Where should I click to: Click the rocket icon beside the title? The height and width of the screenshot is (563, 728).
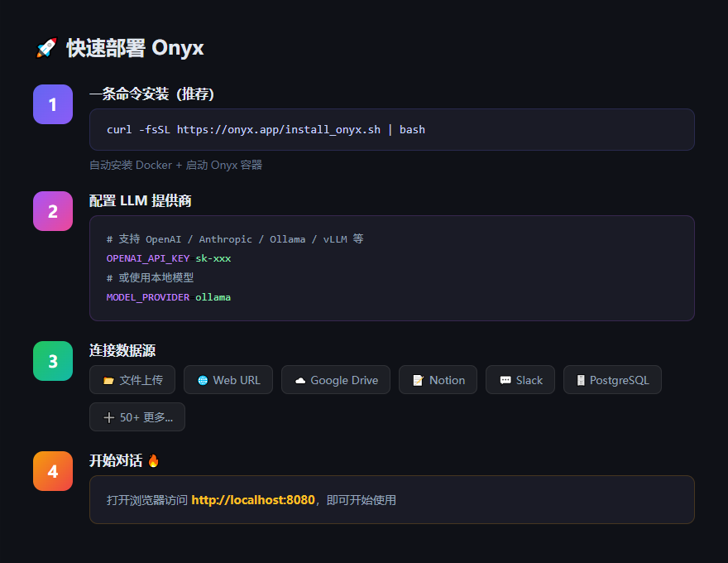click(45, 49)
